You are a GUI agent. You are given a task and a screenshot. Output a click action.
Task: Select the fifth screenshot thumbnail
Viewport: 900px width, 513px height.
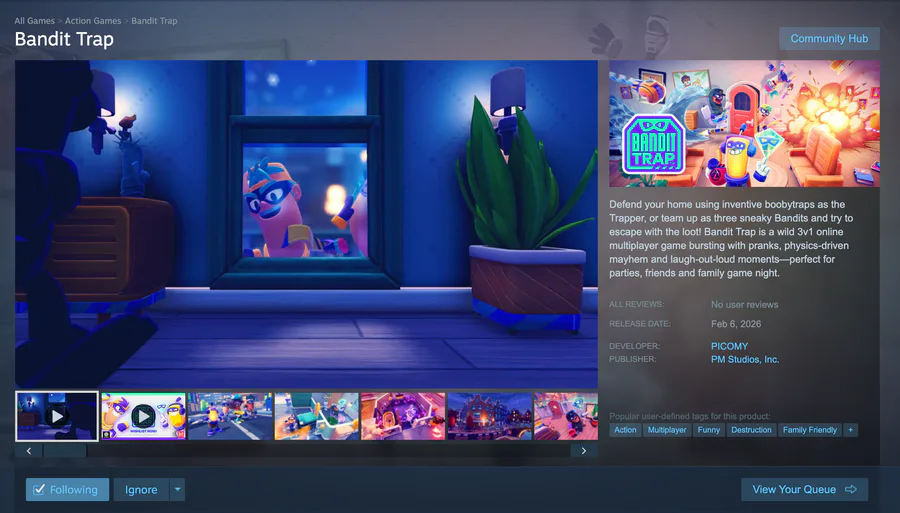point(404,416)
